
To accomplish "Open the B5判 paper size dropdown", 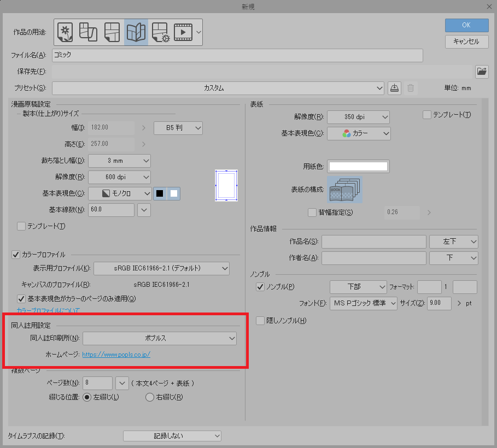I will (x=178, y=128).
